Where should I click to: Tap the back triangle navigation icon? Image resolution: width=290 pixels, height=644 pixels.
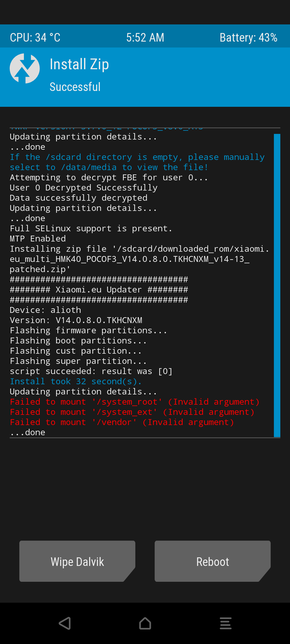pyautogui.click(x=65, y=623)
